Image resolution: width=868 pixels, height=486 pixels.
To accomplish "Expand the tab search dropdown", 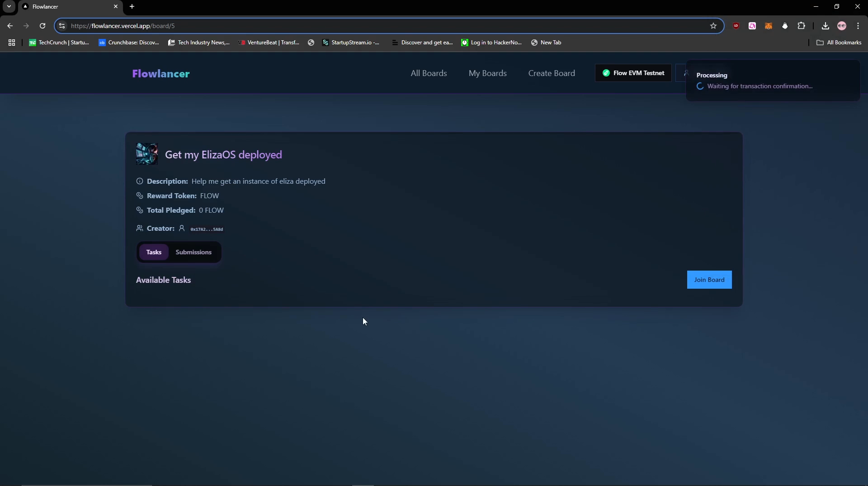I will (9, 6).
